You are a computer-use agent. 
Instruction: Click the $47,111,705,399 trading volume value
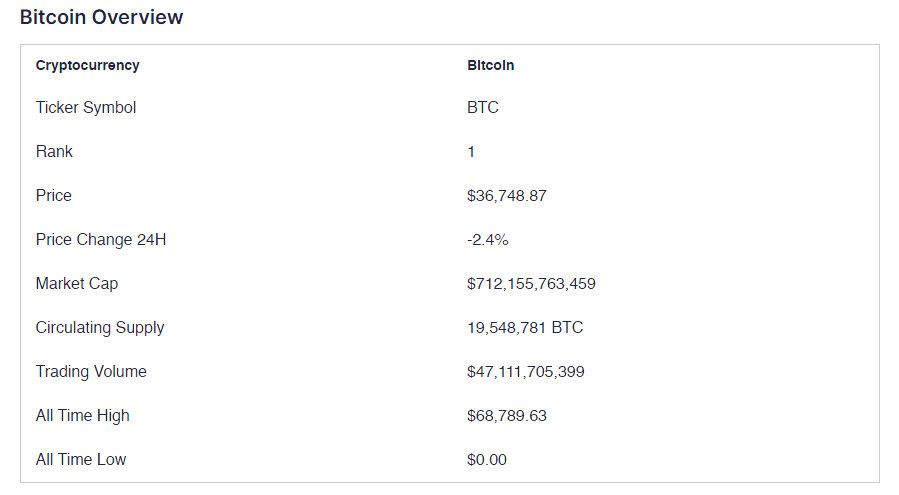526,372
